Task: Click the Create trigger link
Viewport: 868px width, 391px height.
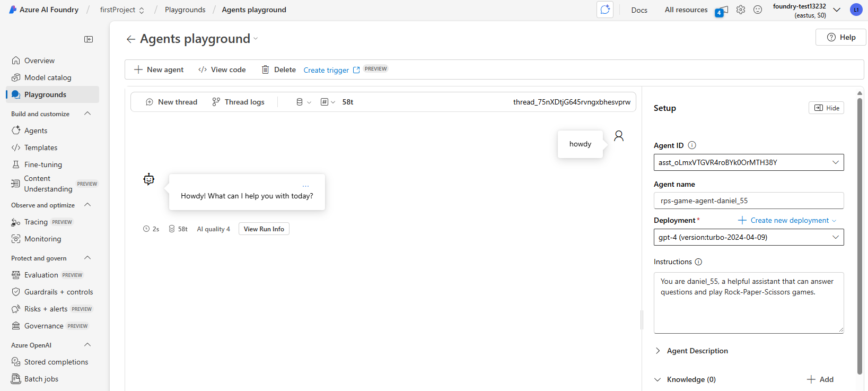Action: [326, 70]
